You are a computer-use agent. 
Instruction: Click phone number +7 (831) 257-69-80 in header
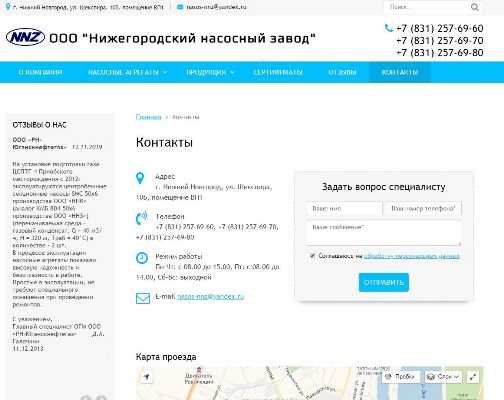tap(440, 52)
